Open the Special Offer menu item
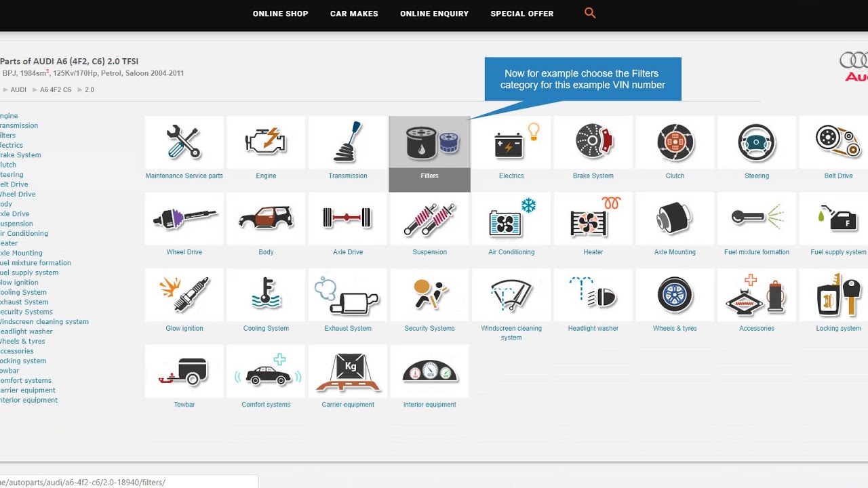The image size is (868, 488). [x=522, y=14]
